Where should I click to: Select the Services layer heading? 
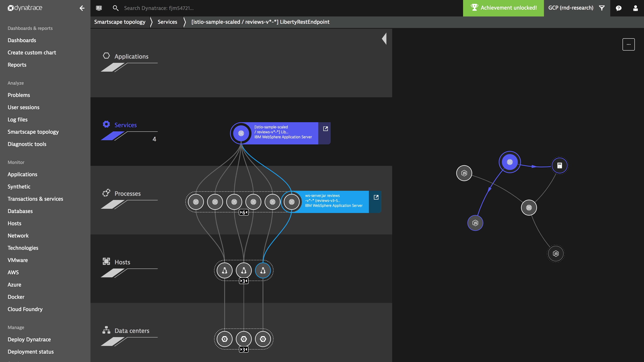[126, 125]
